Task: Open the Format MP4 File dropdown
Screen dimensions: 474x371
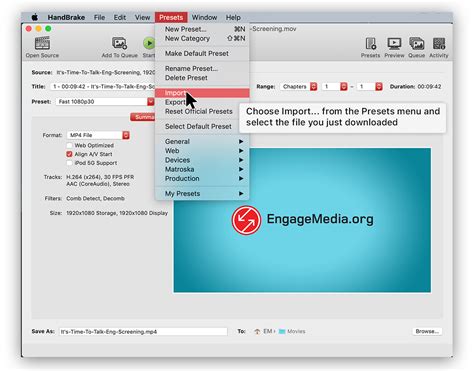Action: pos(98,135)
